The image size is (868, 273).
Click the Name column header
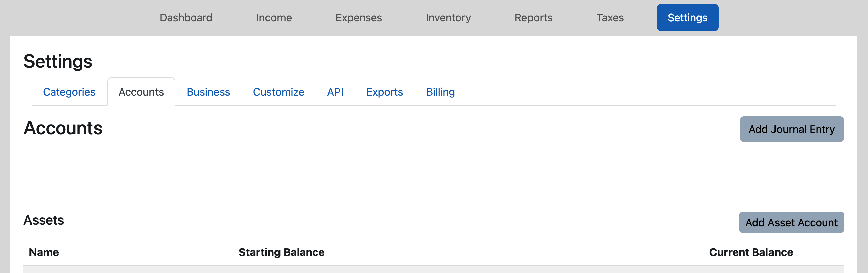[44, 252]
